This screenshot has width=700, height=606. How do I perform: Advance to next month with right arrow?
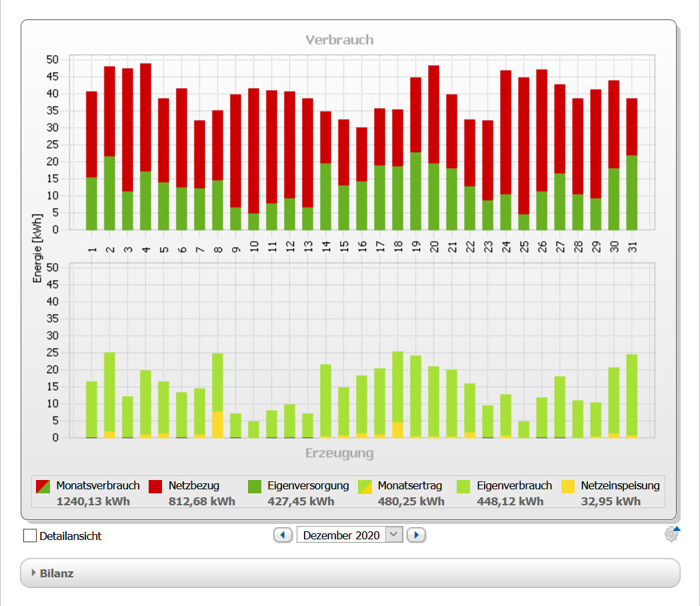(x=416, y=535)
